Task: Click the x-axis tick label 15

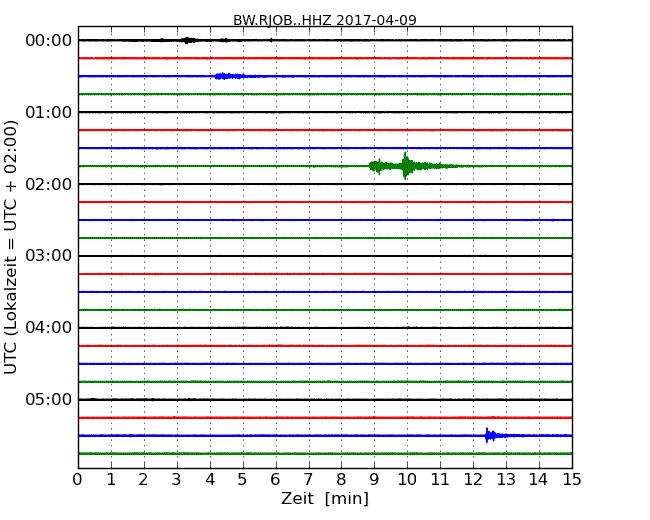Action: point(572,480)
